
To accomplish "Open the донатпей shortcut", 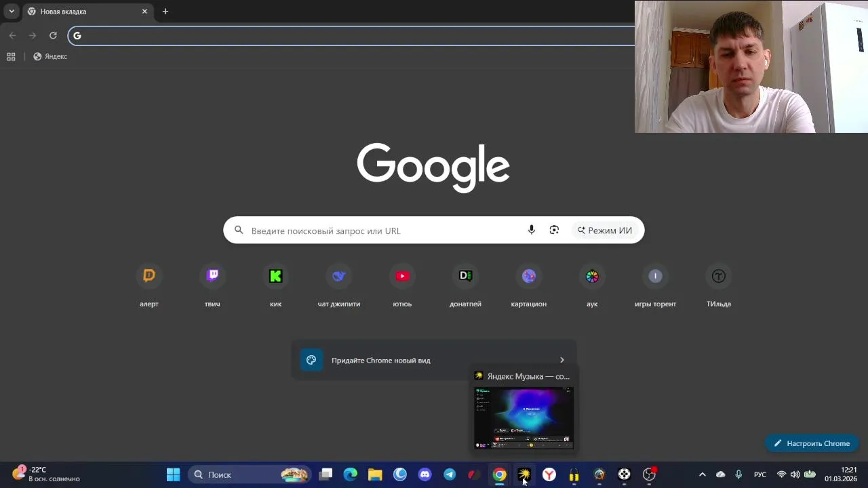I will [465, 285].
